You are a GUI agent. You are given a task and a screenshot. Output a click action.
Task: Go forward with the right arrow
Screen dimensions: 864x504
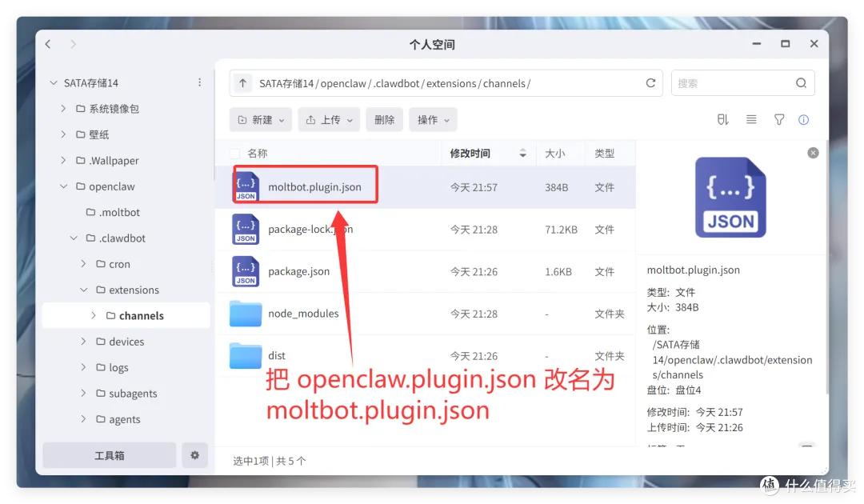(x=74, y=44)
